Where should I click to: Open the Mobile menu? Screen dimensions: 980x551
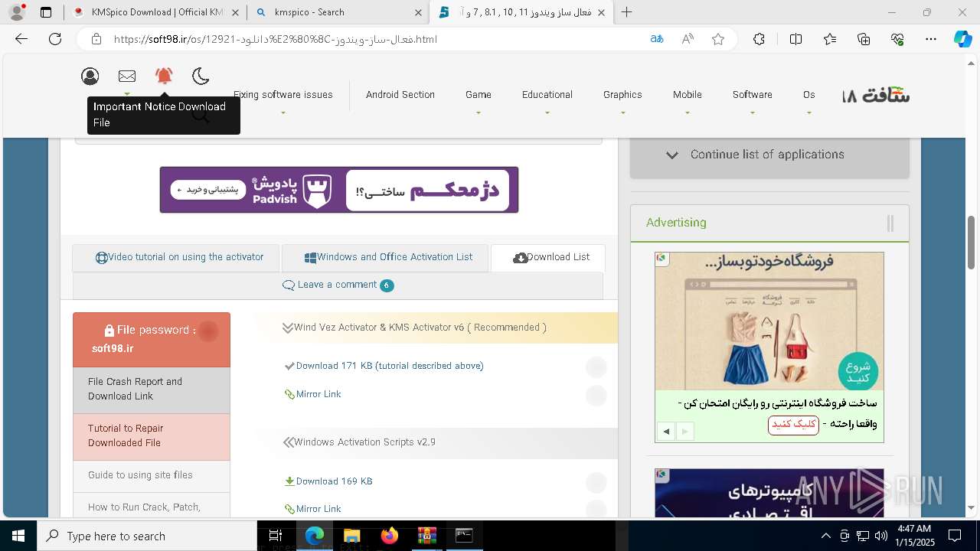coord(688,95)
